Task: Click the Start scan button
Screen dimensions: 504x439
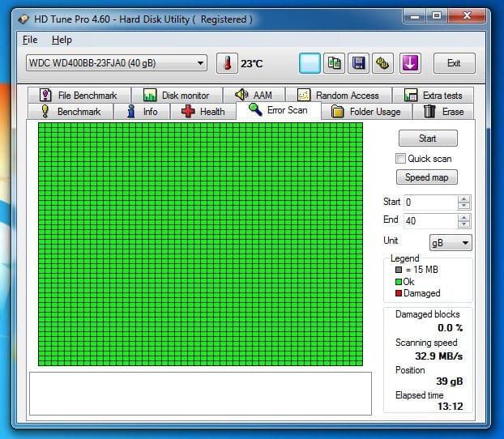Action: tap(428, 139)
